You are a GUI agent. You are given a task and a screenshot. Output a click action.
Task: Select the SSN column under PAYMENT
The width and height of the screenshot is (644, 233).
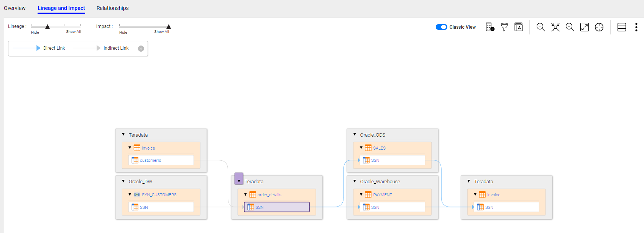392,207
